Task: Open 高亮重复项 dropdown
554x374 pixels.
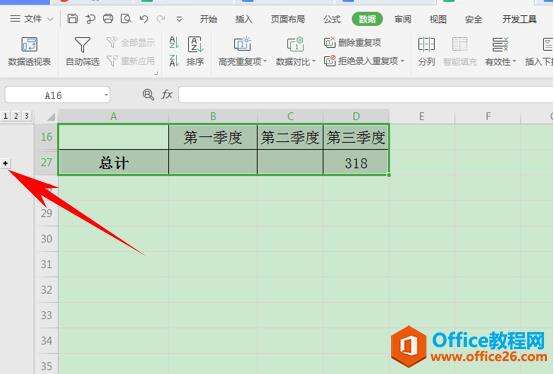Action: (242, 51)
